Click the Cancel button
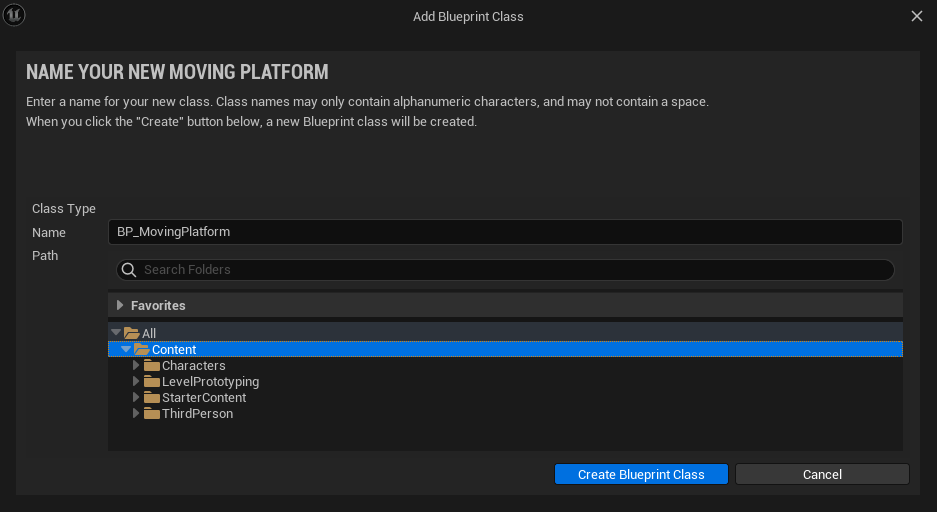The image size is (937, 512). [x=822, y=474]
